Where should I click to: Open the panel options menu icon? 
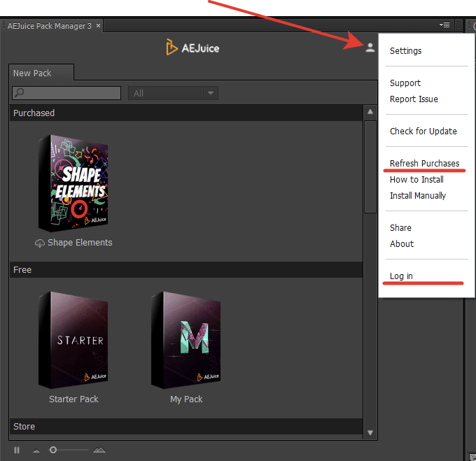(x=444, y=25)
